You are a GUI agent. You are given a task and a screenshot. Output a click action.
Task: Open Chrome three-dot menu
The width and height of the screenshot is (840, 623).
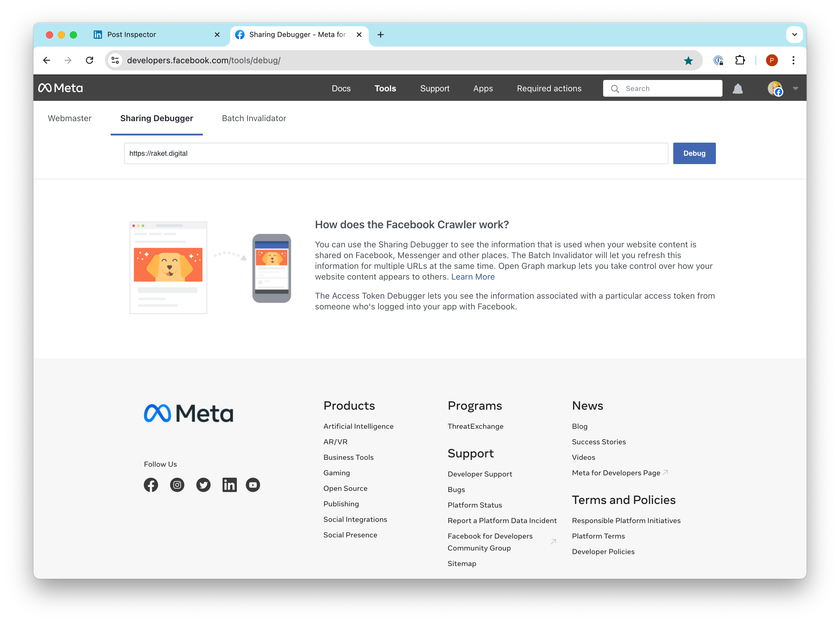(793, 60)
